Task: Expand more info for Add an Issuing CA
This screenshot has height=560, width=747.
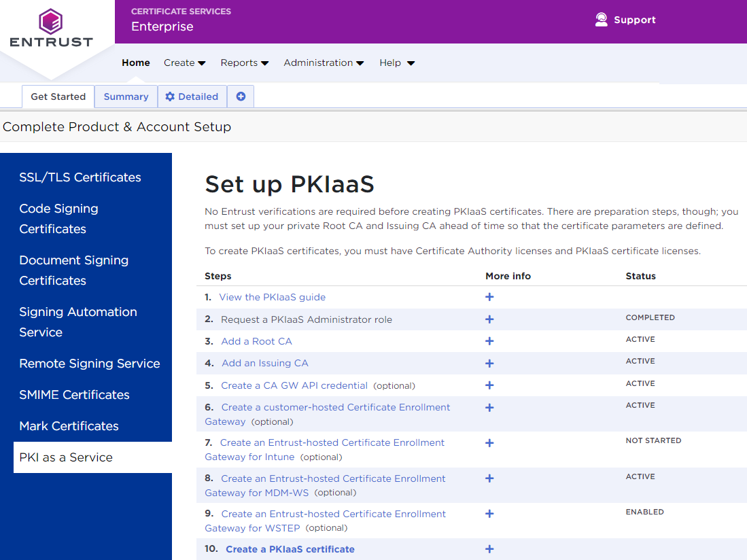Action: pyautogui.click(x=489, y=363)
